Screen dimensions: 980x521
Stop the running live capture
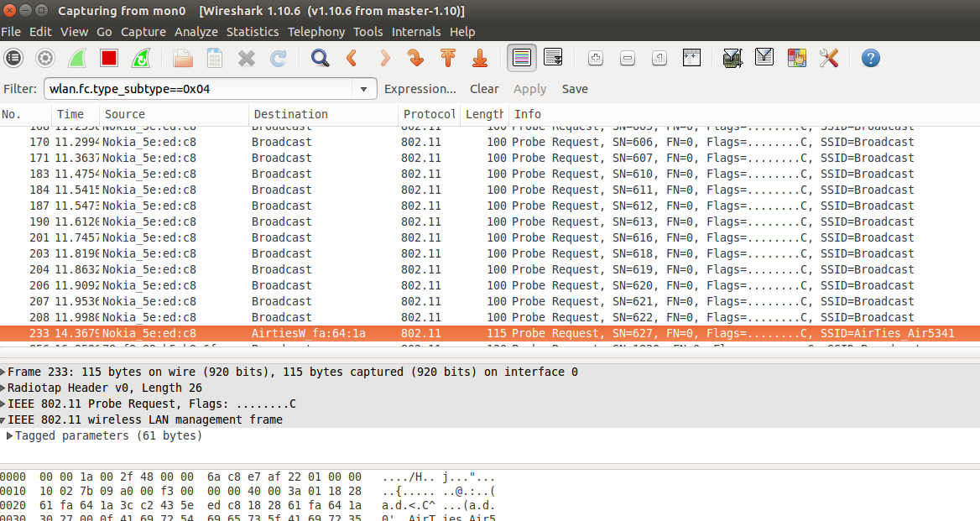pos(108,58)
